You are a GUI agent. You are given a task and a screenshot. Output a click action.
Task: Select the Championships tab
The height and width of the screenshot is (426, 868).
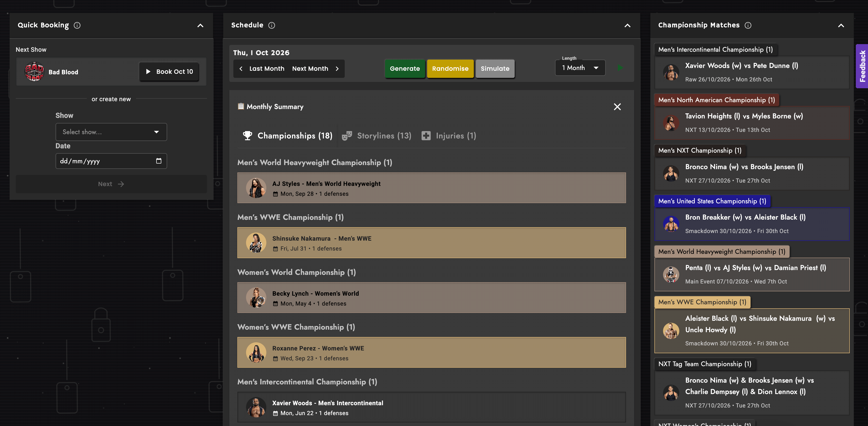click(287, 136)
